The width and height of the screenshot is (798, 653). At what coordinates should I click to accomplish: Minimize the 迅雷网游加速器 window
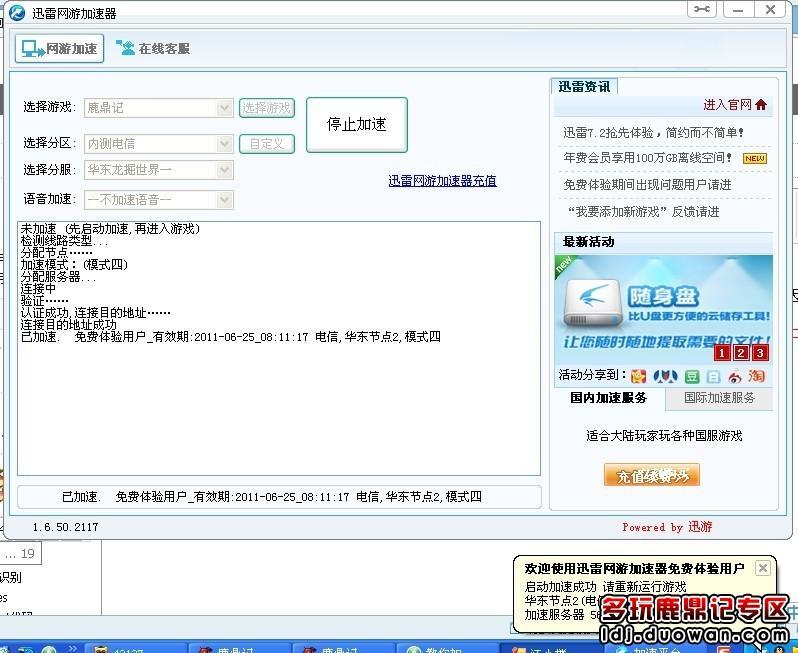[738, 9]
